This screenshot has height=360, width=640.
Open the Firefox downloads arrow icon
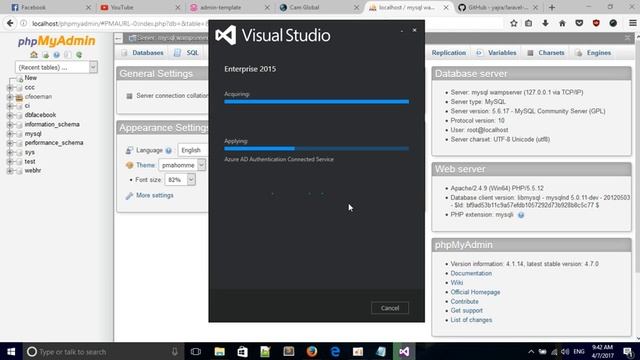545,23
